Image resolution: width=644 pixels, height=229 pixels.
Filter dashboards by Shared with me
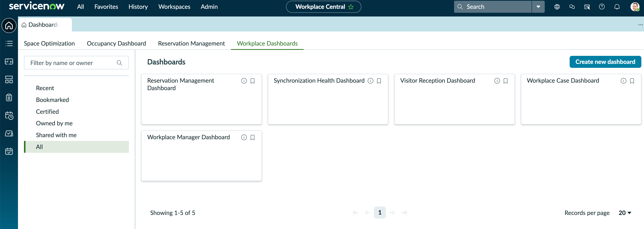click(76, 135)
